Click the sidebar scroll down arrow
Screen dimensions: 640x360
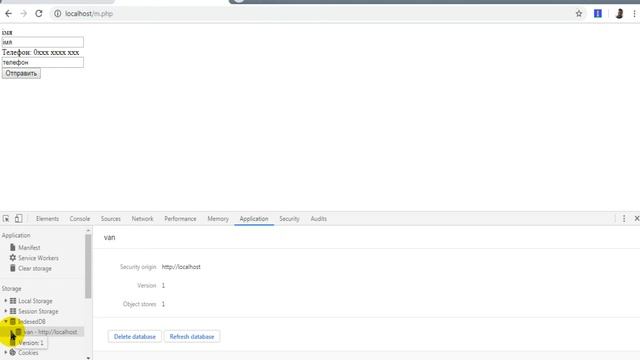(x=88, y=358)
